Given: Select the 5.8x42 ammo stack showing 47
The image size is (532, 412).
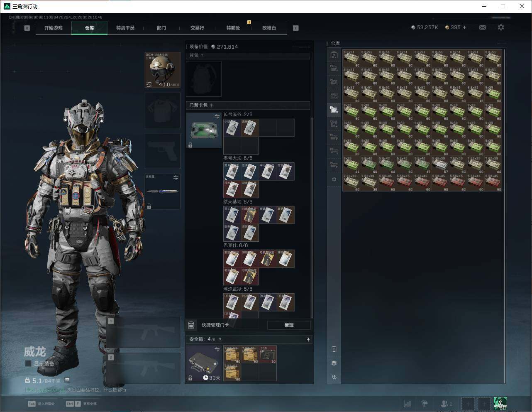Looking at the screenshot, I should [x=422, y=165].
